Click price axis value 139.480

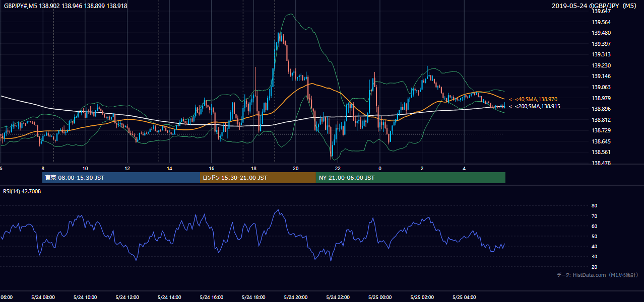(x=601, y=33)
